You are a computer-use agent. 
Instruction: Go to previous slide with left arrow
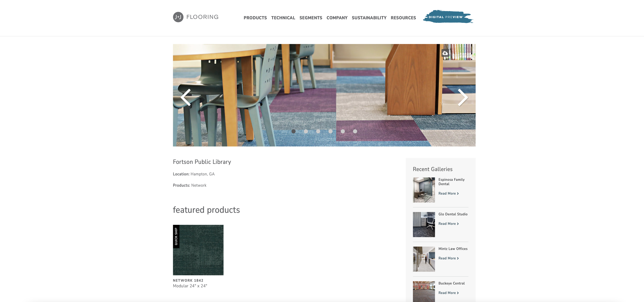click(186, 97)
